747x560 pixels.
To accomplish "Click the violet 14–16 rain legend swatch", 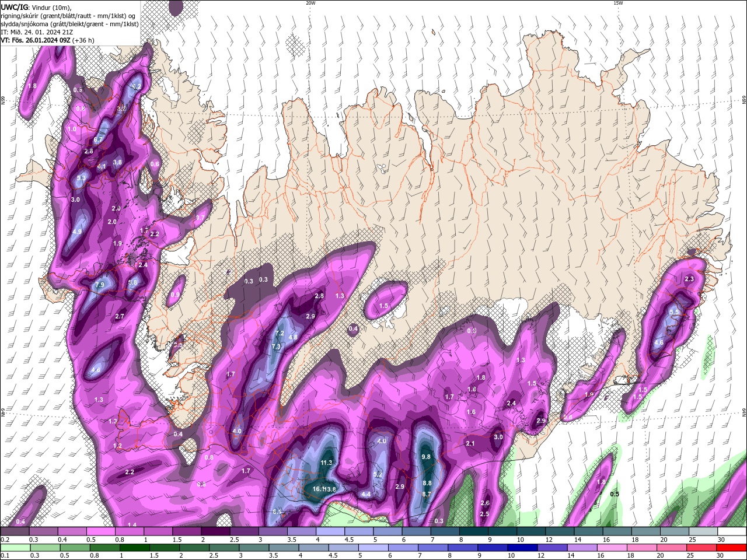I will pyautogui.click(x=582, y=548).
